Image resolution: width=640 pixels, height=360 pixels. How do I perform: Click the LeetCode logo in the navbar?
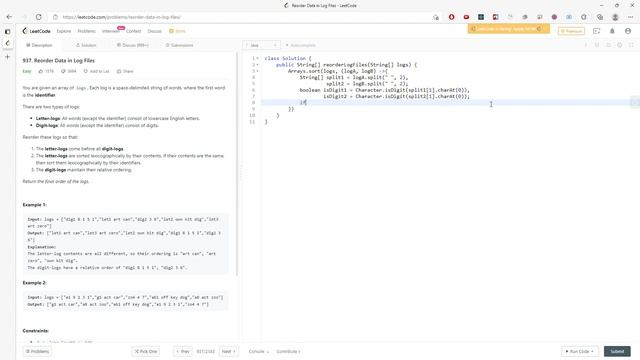[36, 31]
